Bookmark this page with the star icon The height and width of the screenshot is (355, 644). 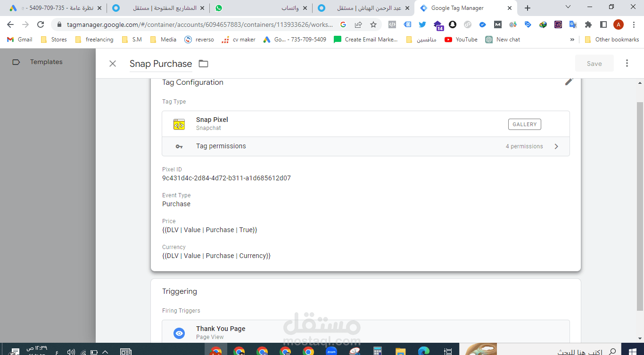coord(373,24)
